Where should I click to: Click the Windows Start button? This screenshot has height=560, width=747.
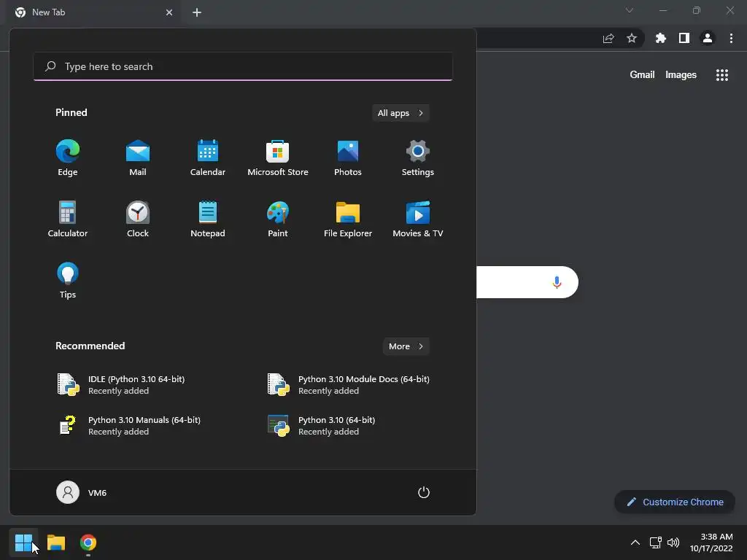[x=23, y=542]
